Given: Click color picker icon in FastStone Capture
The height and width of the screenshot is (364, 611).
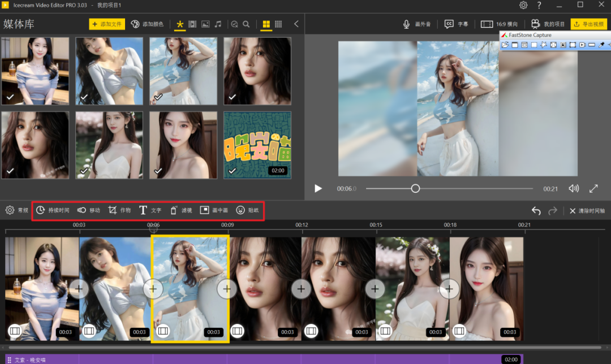Looking at the screenshot, I should pos(601,45).
